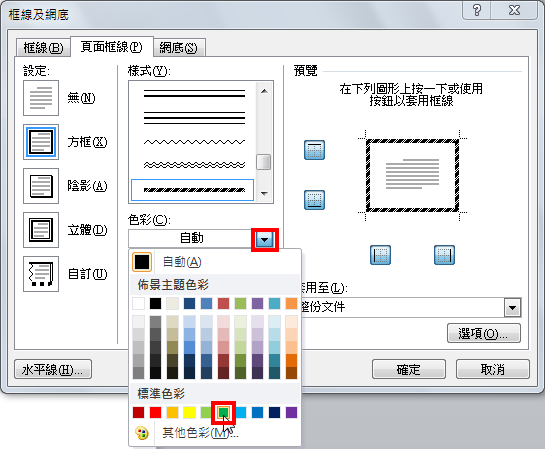Image resolution: width=545 pixels, height=449 pixels.
Task: Select the wavy line style in list
Action: point(194,142)
